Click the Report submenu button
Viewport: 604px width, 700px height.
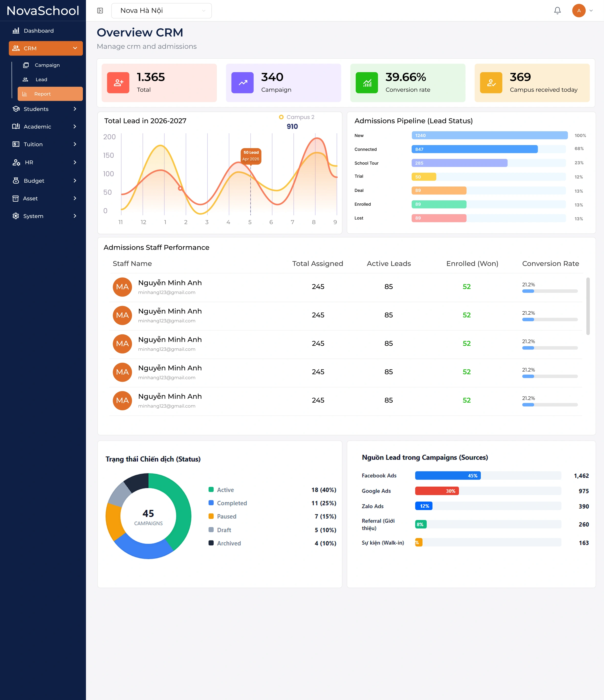50,94
